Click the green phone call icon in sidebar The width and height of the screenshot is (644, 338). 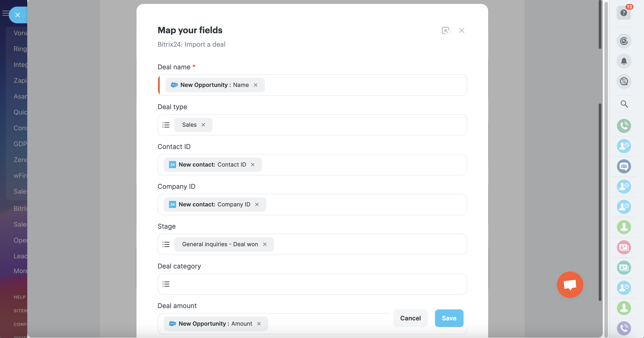pyautogui.click(x=624, y=126)
